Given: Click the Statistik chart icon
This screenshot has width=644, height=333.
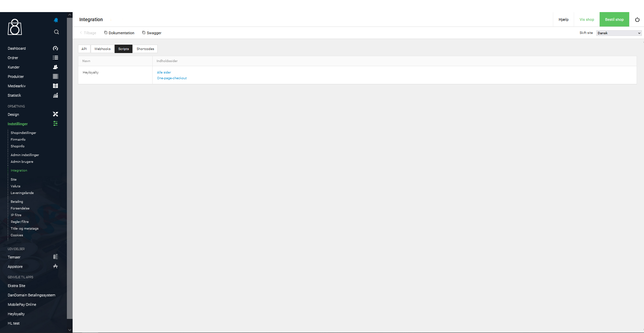Looking at the screenshot, I should pos(55,95).
